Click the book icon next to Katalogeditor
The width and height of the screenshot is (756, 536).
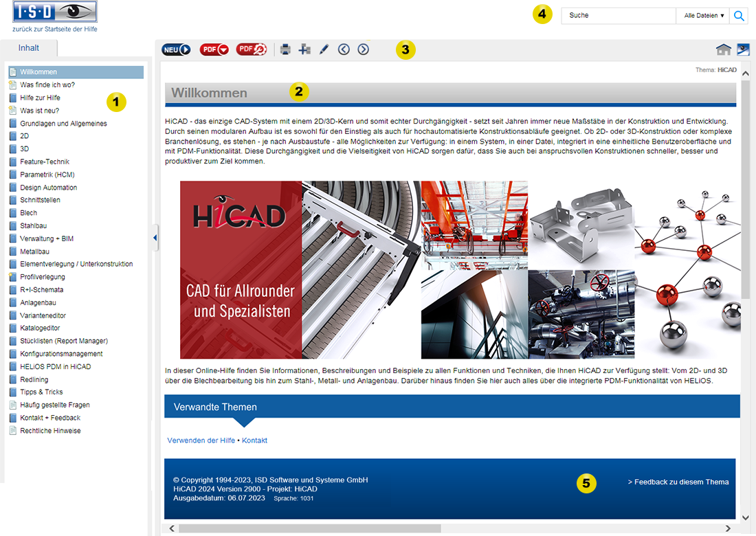coord(13,328)
